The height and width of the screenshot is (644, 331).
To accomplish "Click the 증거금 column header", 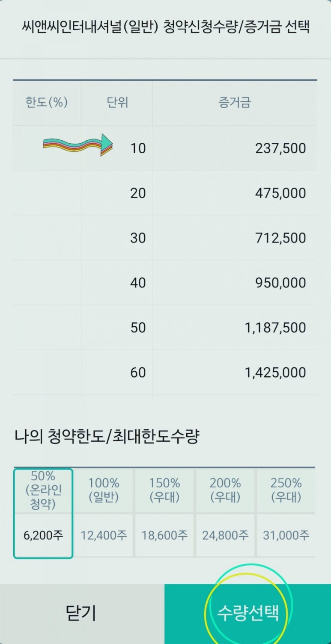I will (x=234, y=103).
